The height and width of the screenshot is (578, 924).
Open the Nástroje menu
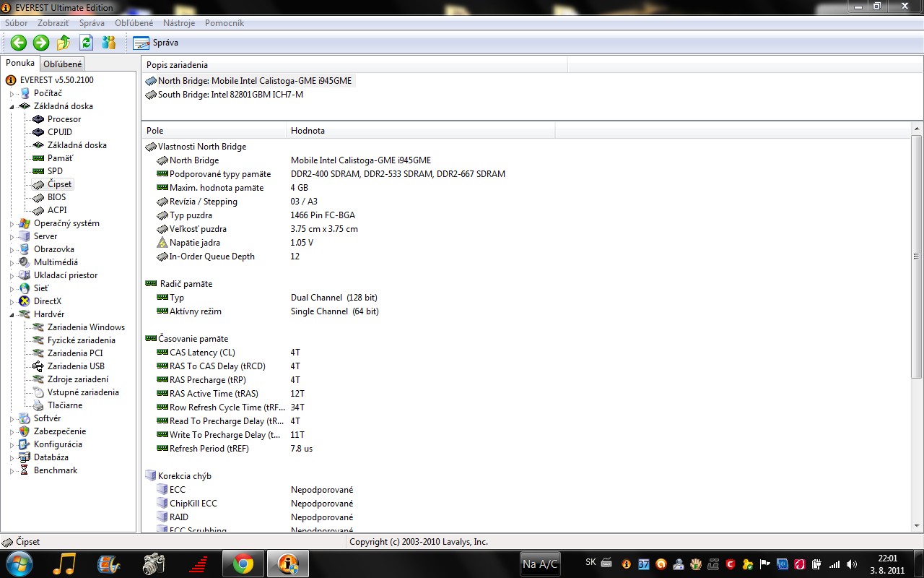coord(179,23)
